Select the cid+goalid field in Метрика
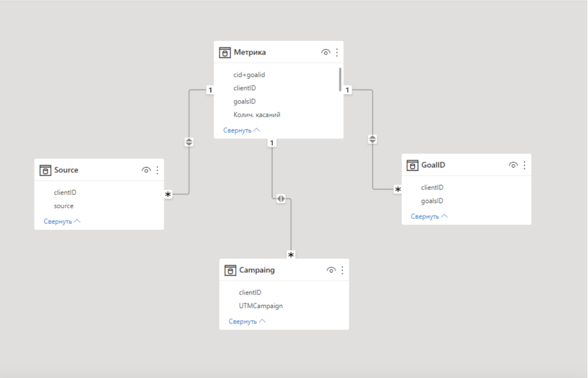 (x=249, y=75)
